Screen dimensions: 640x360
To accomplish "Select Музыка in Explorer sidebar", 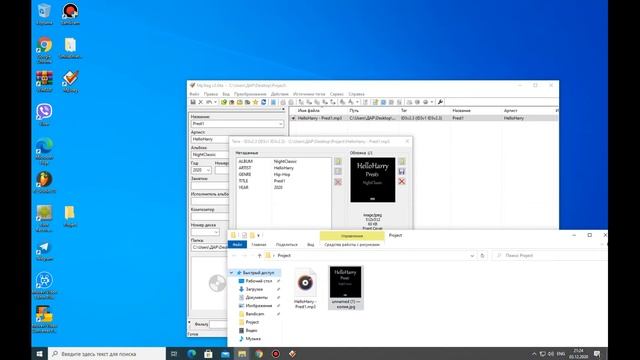I will tap(253, 339).
